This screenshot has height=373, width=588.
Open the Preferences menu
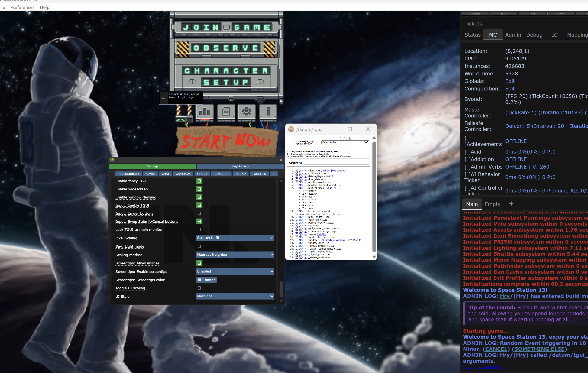click(23, 7)
